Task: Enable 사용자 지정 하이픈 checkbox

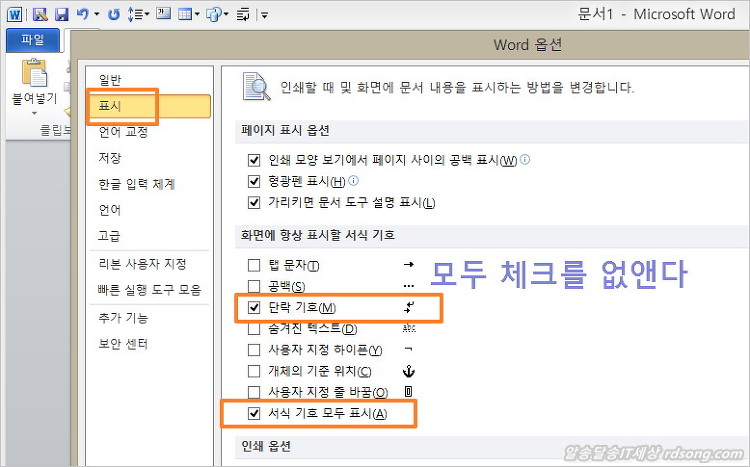Action: (x=254, y=350)
